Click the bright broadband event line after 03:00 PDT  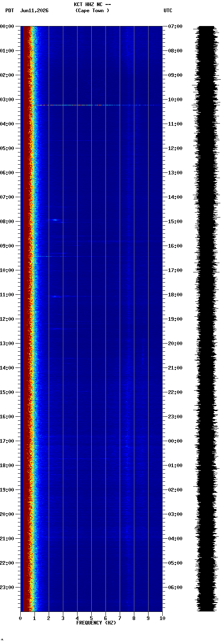click(97, 105)
